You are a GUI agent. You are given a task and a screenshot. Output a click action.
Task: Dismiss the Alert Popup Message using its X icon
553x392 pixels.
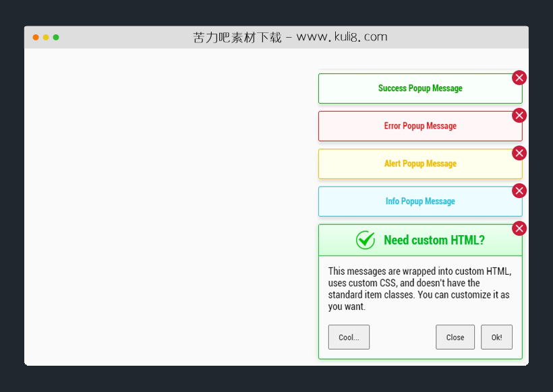(x=519, y=154)
